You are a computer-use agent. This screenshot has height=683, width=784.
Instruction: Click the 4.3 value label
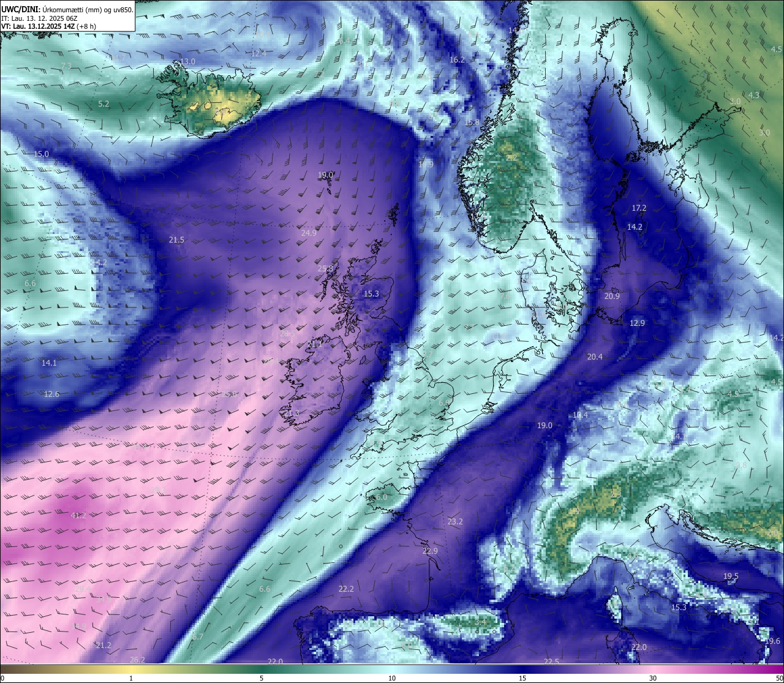753,96
